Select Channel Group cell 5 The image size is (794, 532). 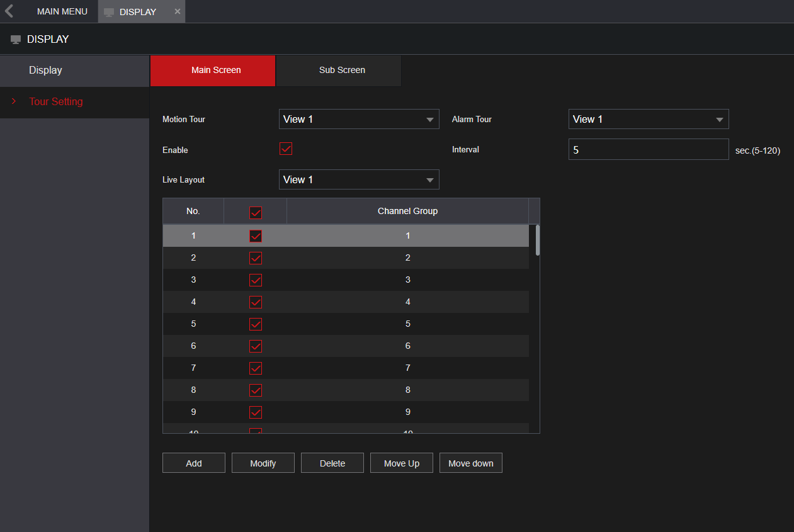[407, 324]
